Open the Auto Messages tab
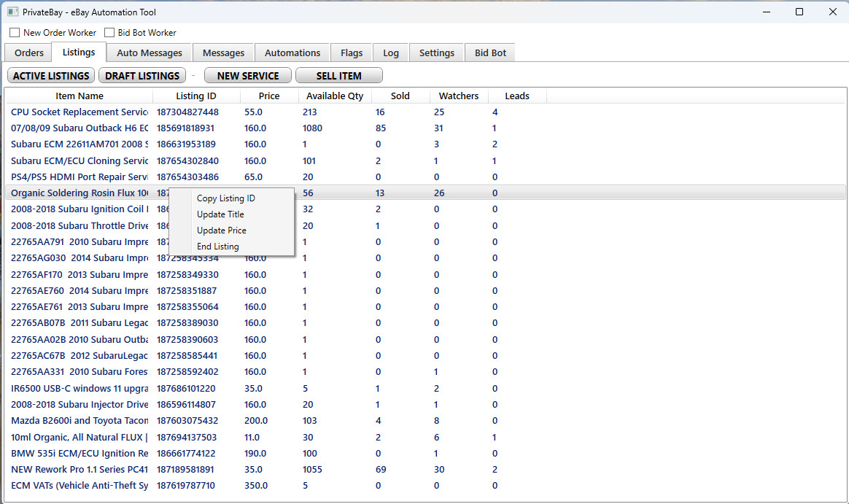This screenshot has width=849, height=504. (x=150, y=53)
